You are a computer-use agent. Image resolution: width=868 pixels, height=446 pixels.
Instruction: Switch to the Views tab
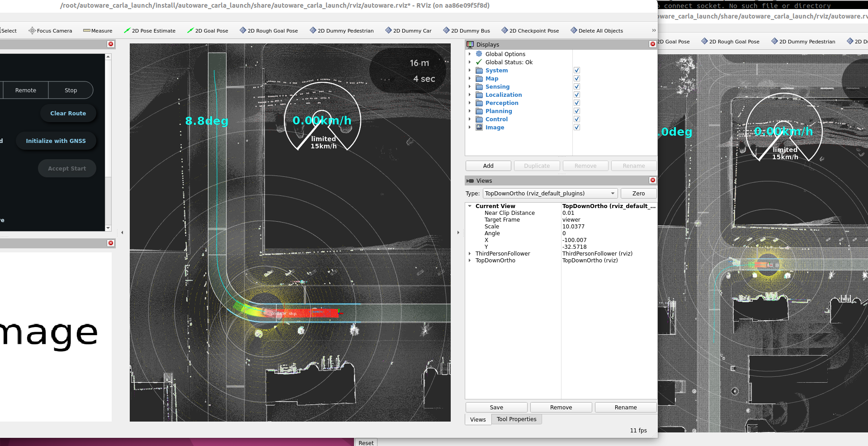tap(478, 419)
